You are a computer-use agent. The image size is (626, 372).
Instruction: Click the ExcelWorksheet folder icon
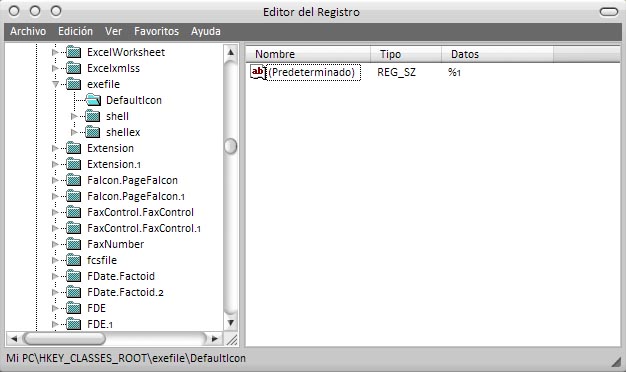point(73,52)
